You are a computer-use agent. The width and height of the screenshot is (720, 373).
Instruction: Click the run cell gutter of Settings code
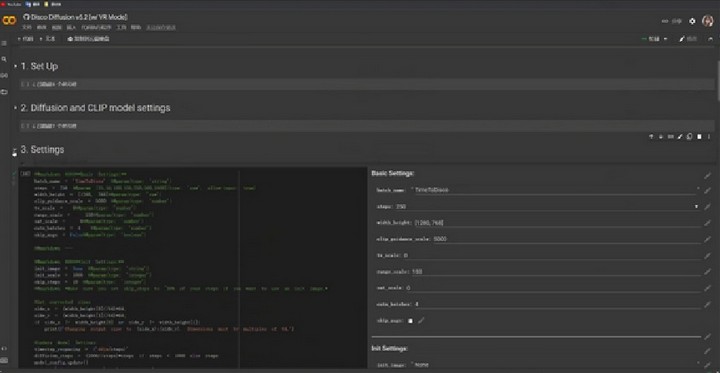pos(25,174)
